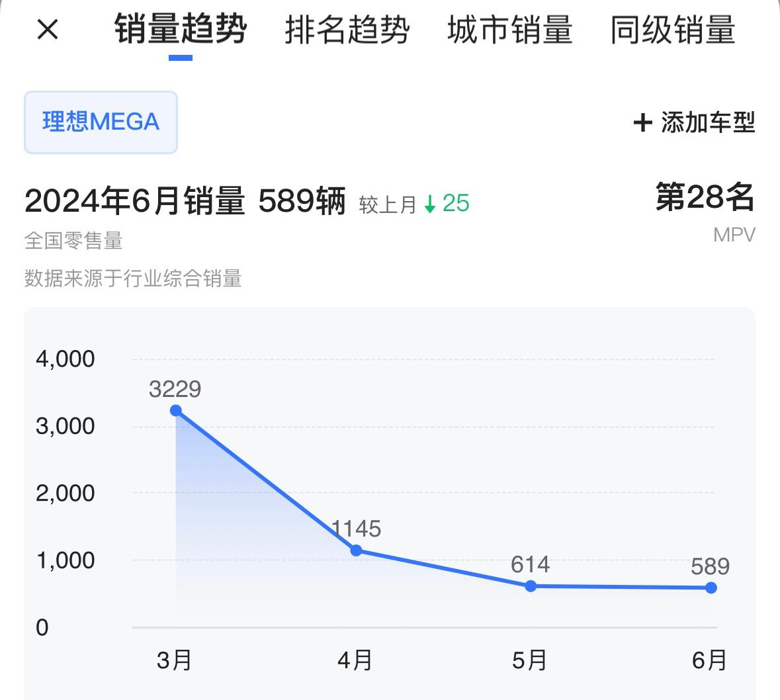Click the June data point dot

click(x=711, y=588)
